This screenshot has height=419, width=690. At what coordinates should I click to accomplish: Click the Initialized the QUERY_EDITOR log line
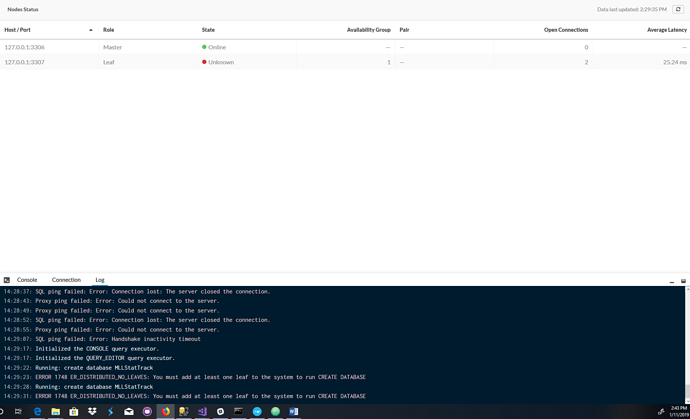(x=89, y=358)
